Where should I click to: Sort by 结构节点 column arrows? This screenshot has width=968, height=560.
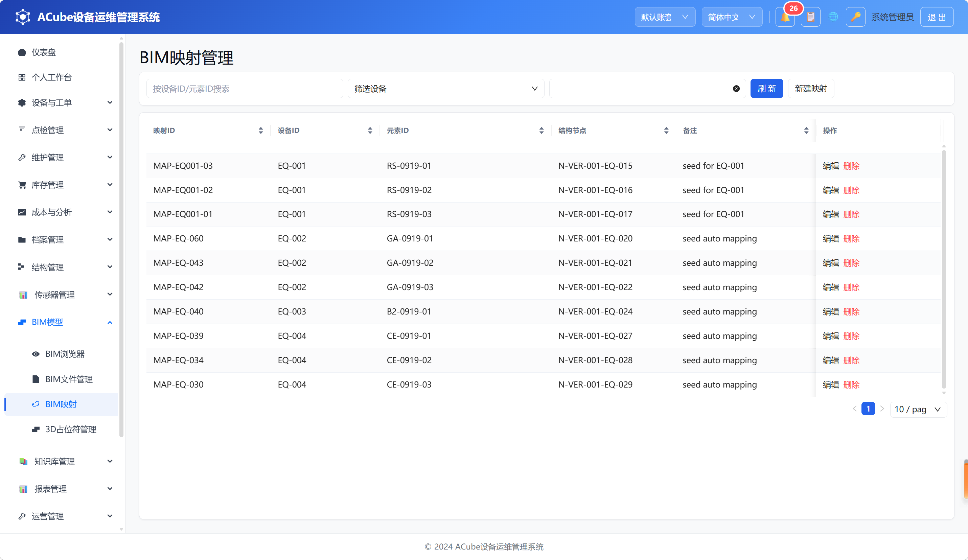click(666, 131)
